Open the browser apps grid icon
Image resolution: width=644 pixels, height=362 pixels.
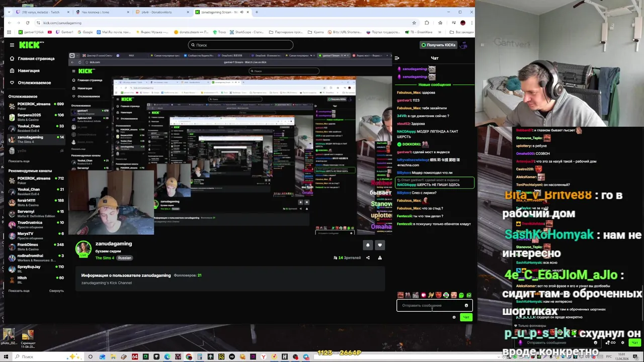tap(9, 32)
